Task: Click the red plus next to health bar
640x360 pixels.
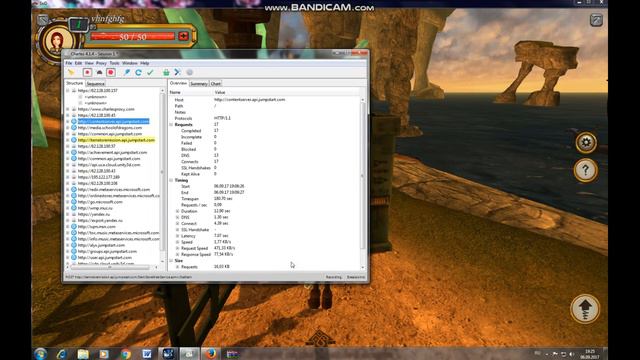Action: coord(183,36)
